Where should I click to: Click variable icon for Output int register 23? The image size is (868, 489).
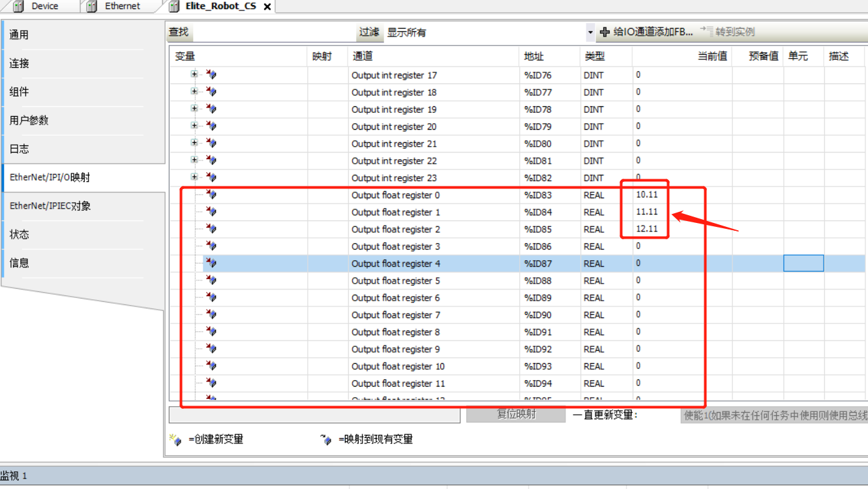pyautogui.click(x=211, y=177)
